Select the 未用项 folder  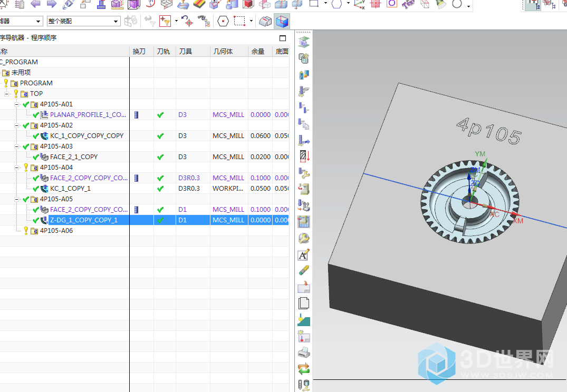(21, 73)
